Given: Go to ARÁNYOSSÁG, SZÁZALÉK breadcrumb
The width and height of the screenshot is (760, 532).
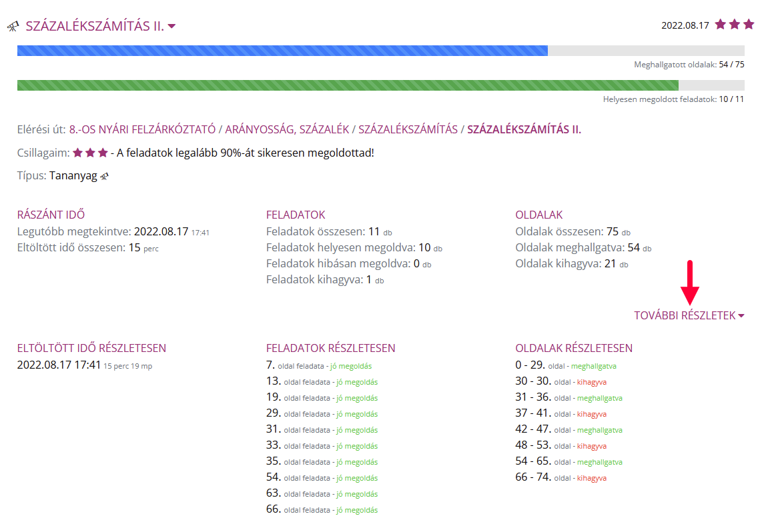Looking at the screenshot, I should pos(287,129).
